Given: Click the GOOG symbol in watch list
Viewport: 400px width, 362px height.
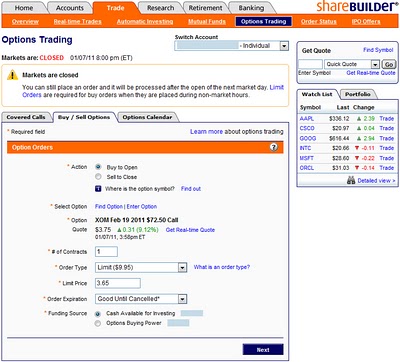Looking at the screenshot, I should (308, 138).
